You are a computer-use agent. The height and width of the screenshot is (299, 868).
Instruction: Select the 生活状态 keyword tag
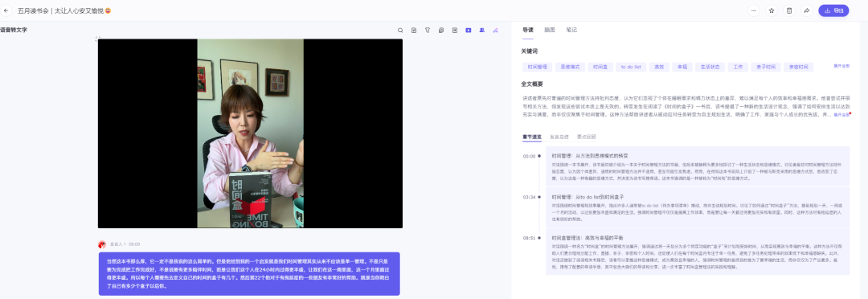tap(710, 67)
